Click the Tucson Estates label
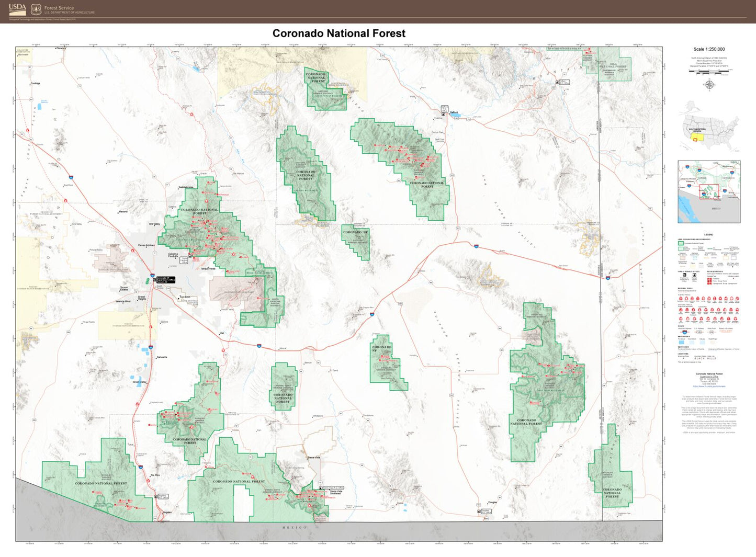This screenshot has width=756, height=557. [x=124, y=288]
